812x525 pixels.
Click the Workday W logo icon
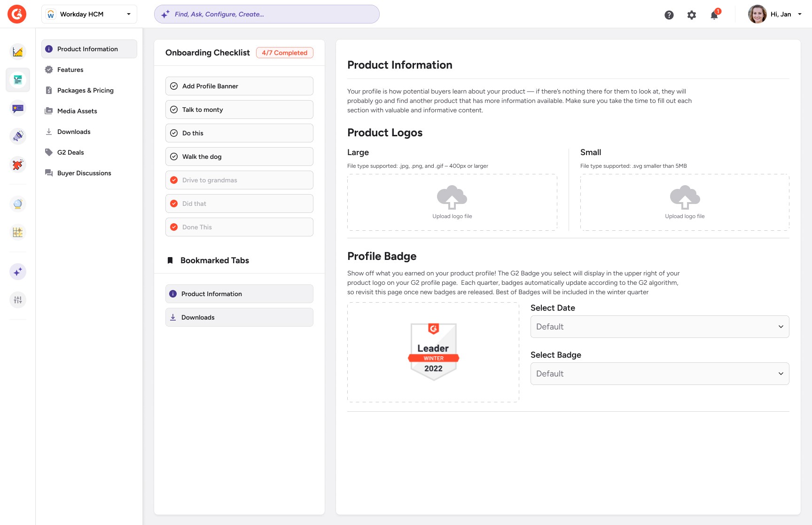(51, 14)
